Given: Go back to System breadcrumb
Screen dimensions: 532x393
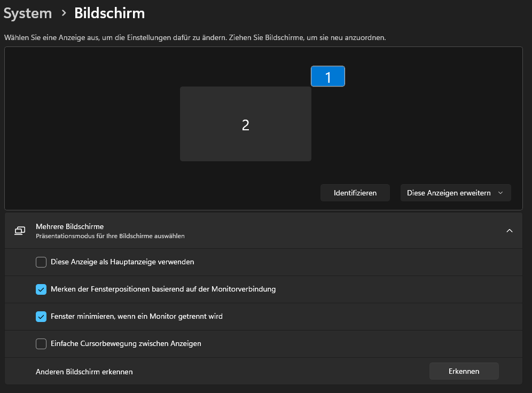Looking at the screenshot, I should tap(27, 13).
